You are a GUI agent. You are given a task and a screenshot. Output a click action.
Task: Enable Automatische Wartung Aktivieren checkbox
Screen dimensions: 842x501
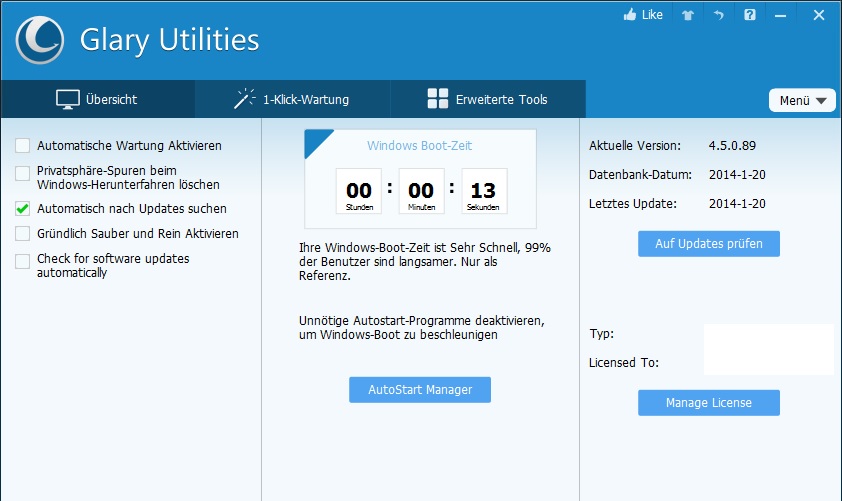(23, 146)
